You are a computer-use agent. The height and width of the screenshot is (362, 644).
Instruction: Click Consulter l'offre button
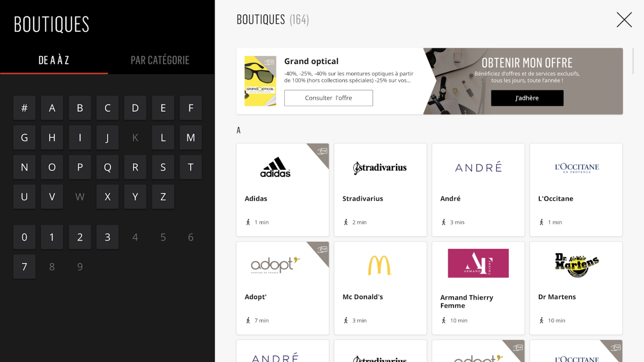coord(328,98)
